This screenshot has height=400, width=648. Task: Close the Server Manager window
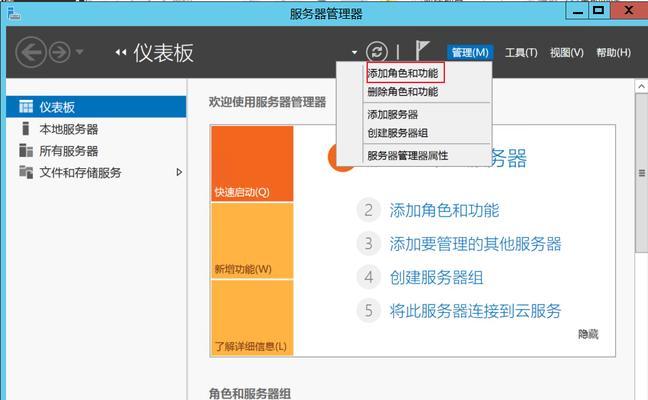point(629,10)
